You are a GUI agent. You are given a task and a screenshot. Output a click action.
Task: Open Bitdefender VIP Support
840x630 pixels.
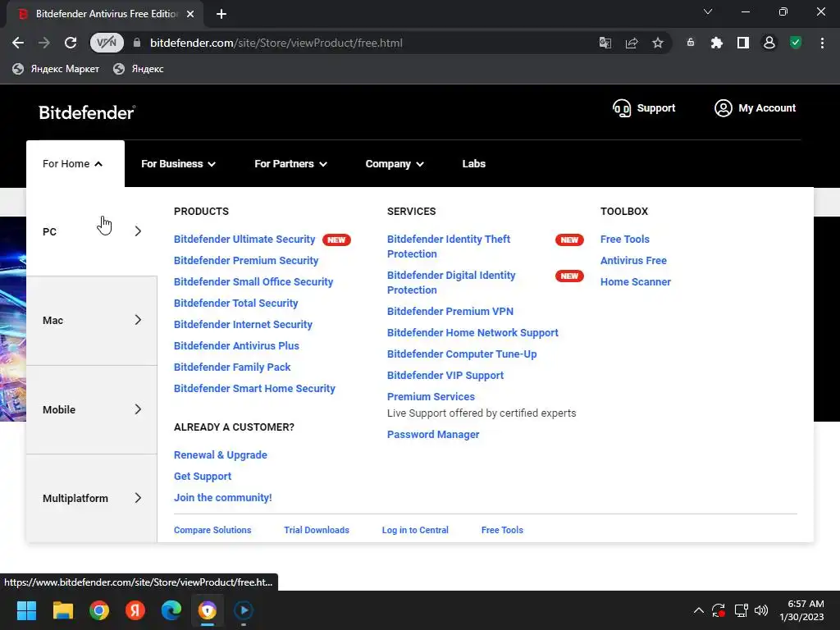click(x=445, y=376)
